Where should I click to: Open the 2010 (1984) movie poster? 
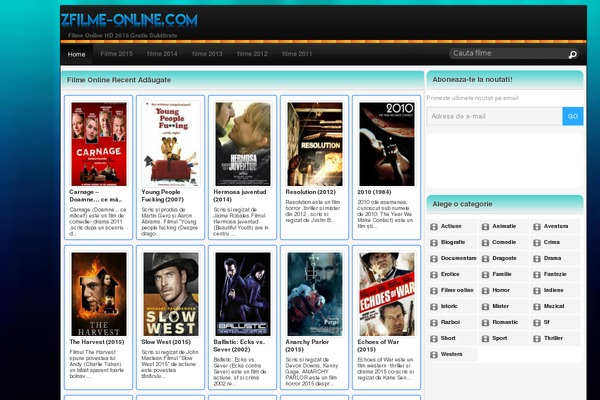pyautogui.click(x=386, y=144)
